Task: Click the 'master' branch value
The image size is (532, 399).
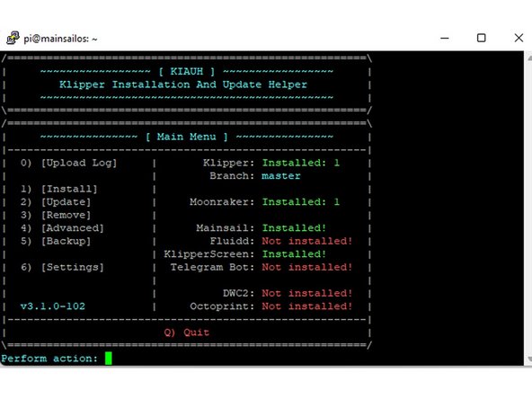Action: pos(281,176)
